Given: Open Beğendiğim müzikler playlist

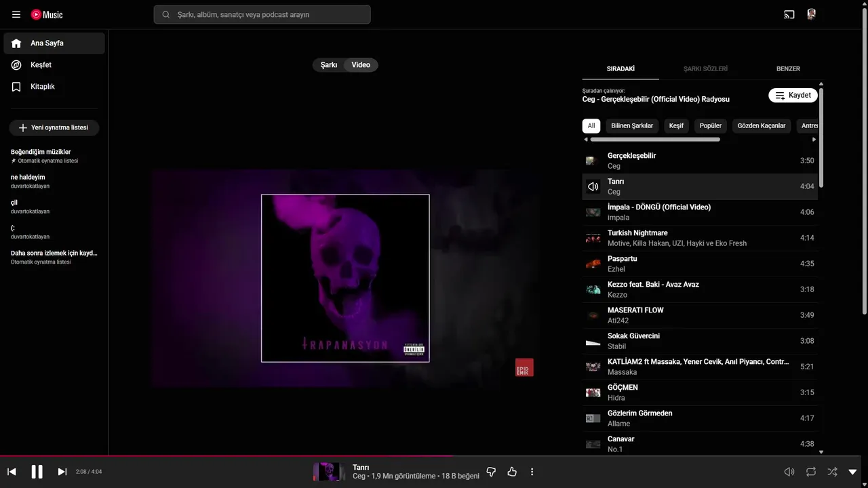Looking at the screenshot, I should [54, 156].
